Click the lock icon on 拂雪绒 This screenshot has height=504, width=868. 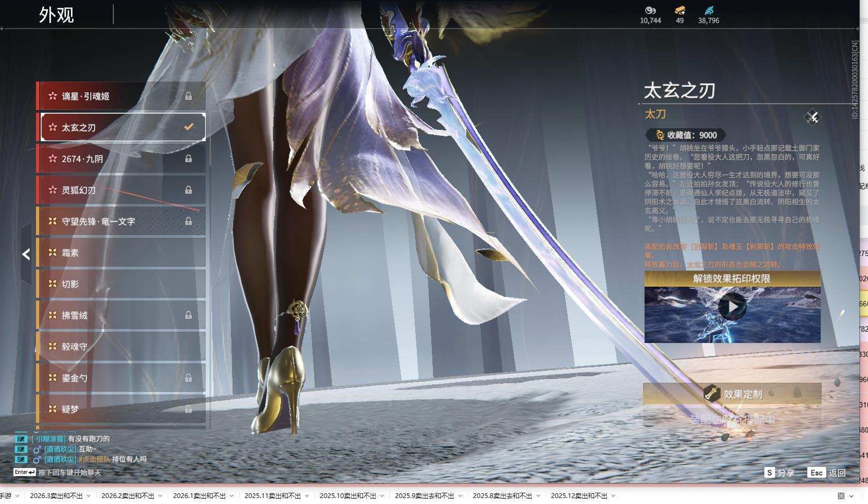(x=189, y=315)
